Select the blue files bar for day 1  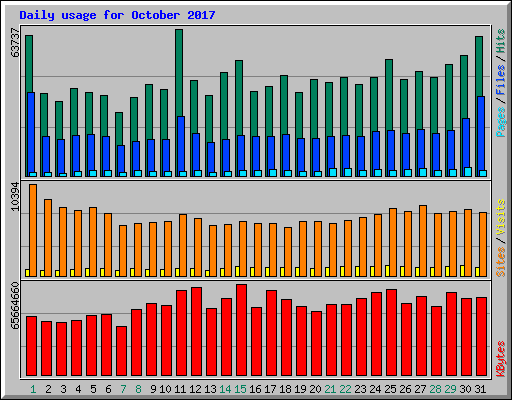[31, 134]
